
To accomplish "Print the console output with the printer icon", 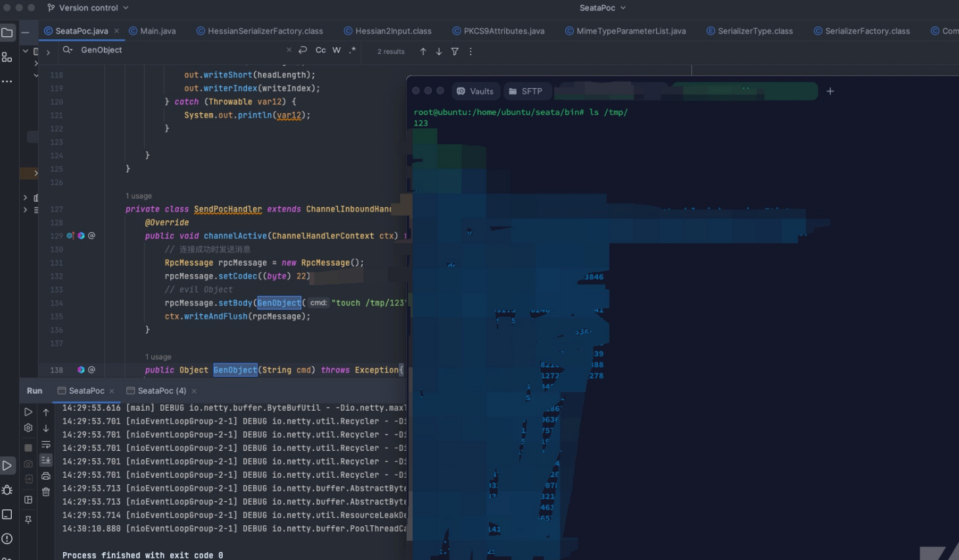I will point(46,476).
